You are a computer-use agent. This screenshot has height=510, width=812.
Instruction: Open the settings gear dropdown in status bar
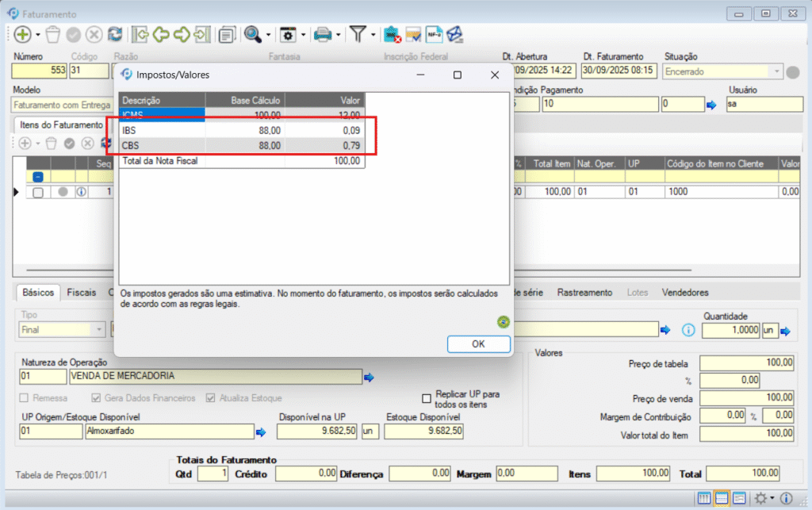point(763,498)
